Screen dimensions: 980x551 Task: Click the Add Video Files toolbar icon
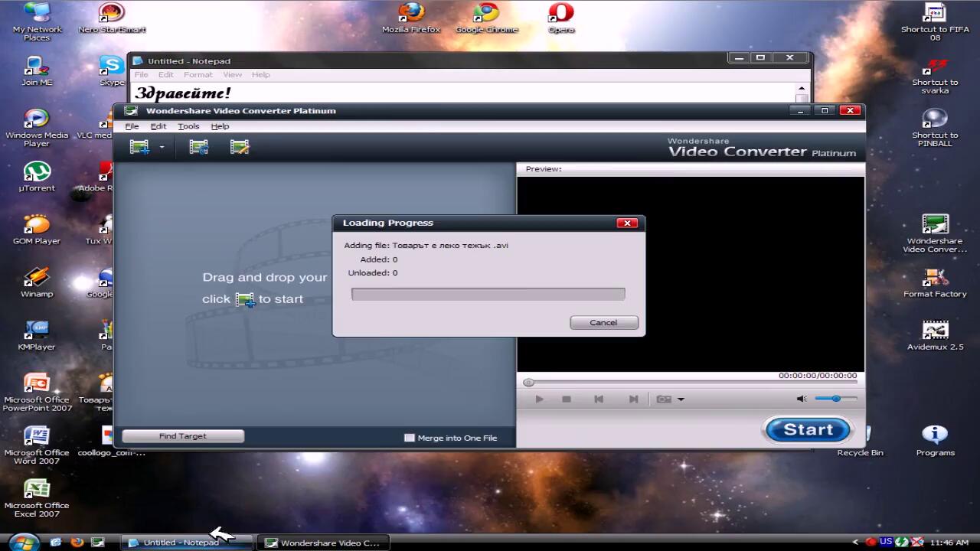tap(139, 147)
